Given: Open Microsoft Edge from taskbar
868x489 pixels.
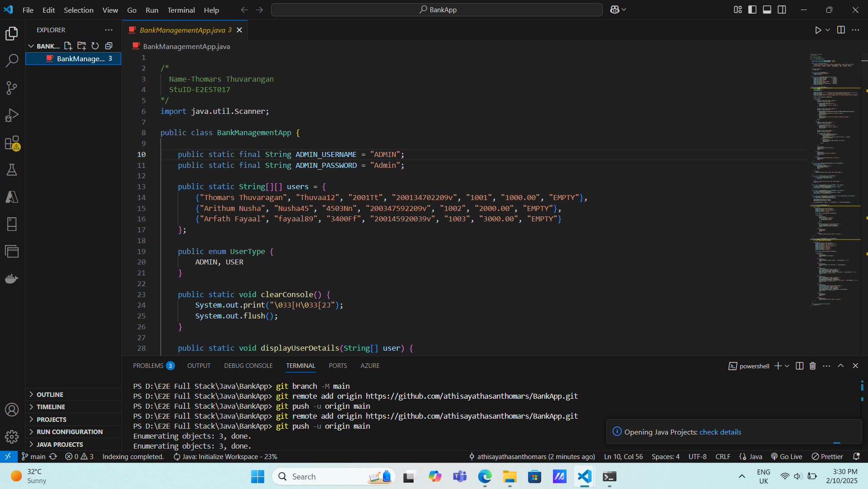Looking at the screenshot, I should pyautogui.click(x=485, y=476).
